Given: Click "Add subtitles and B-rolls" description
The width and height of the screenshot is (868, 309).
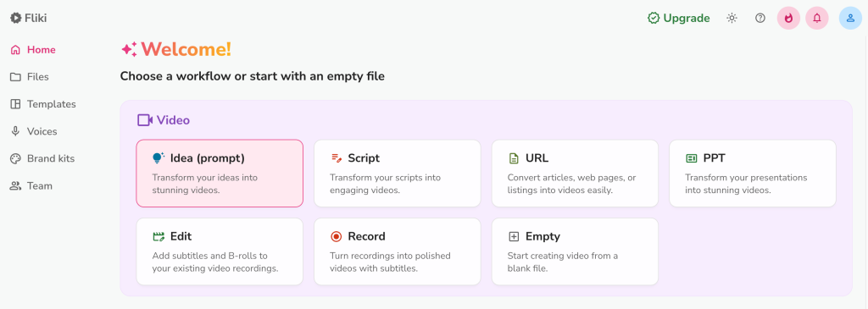Looking at the screenshot, I should 214,262.
